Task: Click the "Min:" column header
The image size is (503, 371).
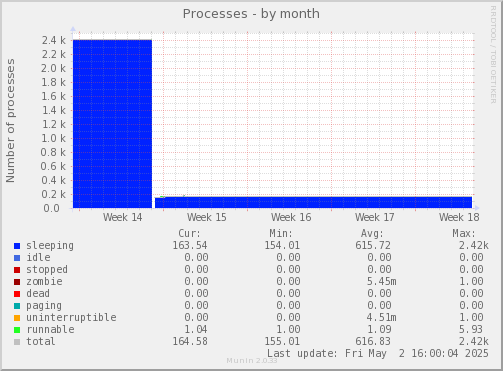Action: point(281,233)
